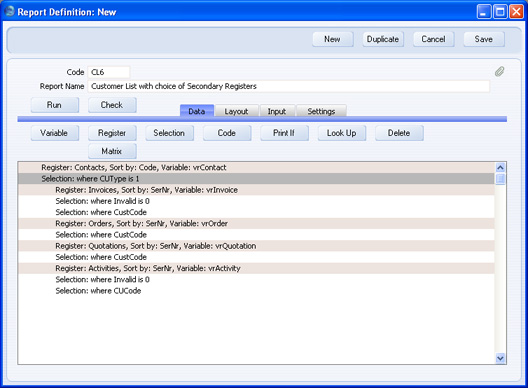The image size is (528, 388).
Task: Open the Layout tab
Action: [x=236, y=111]
